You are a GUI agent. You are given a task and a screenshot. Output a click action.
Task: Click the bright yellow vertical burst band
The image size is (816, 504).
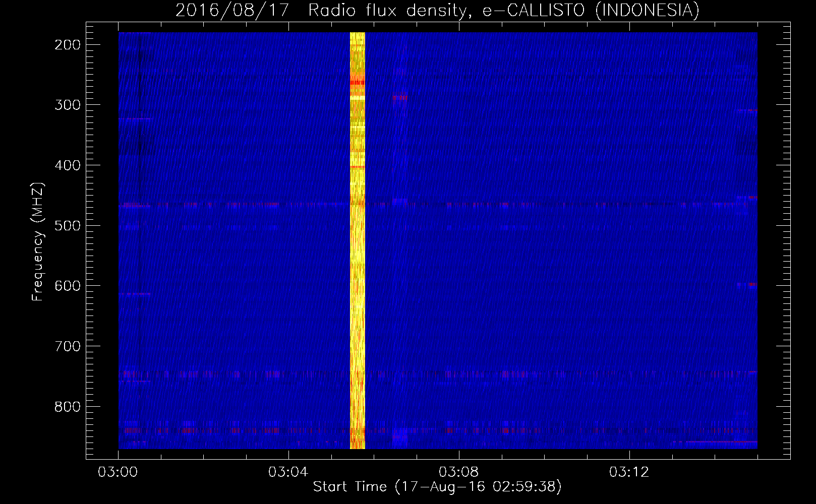click(x=357, y=240)
